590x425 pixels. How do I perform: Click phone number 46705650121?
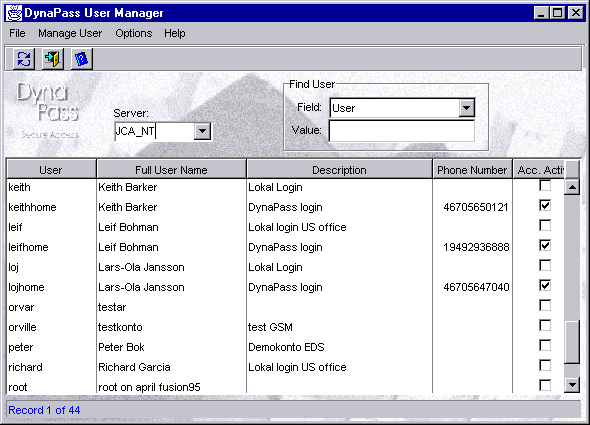[x=476, y=207]
